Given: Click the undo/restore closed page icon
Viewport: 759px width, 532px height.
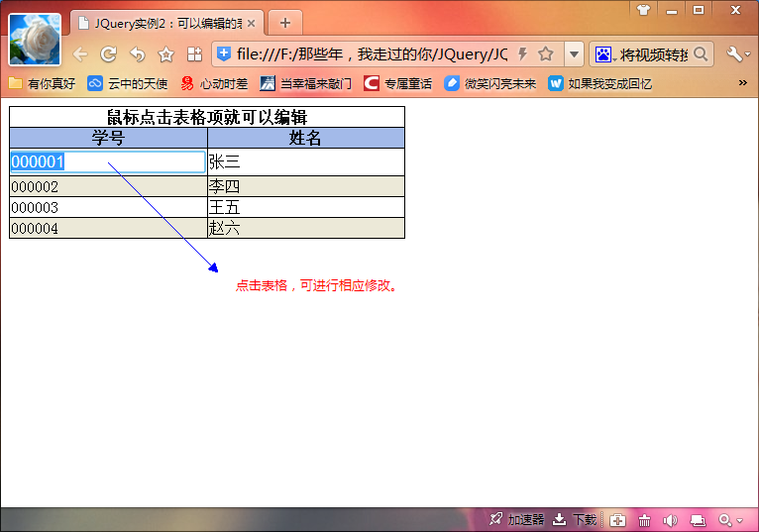Looking at the screenshot, I should click(138, 54).
